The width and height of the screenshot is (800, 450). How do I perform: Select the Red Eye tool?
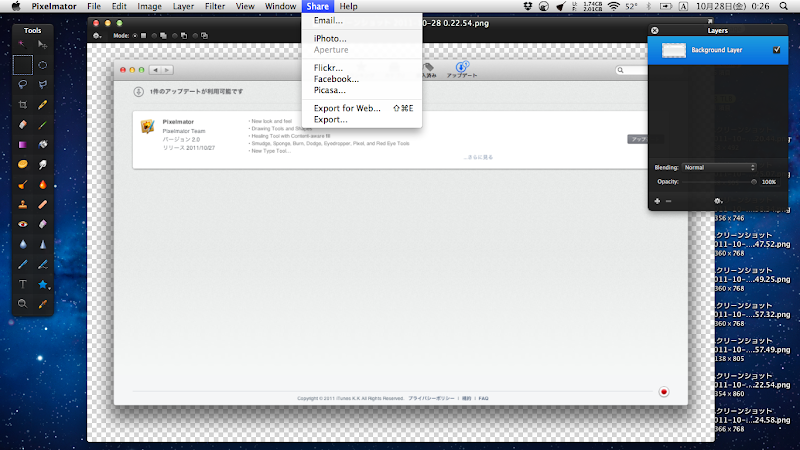point(22,224)
